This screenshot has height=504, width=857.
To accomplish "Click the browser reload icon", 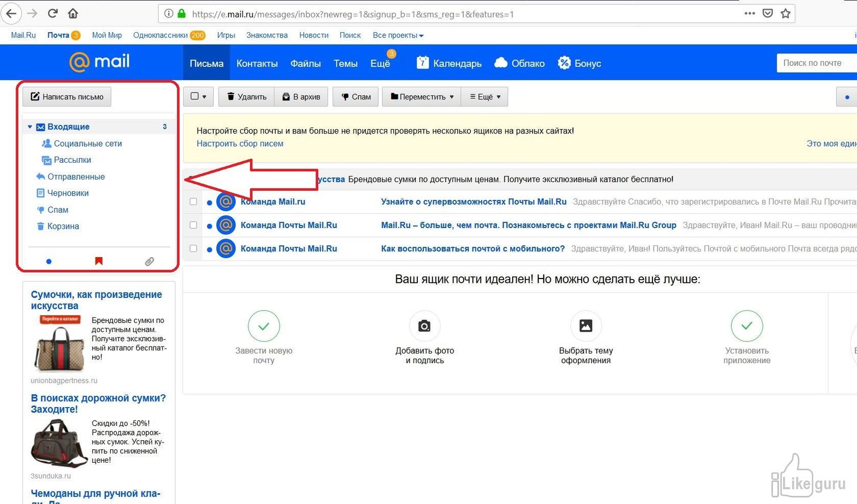I will point(52,13).
